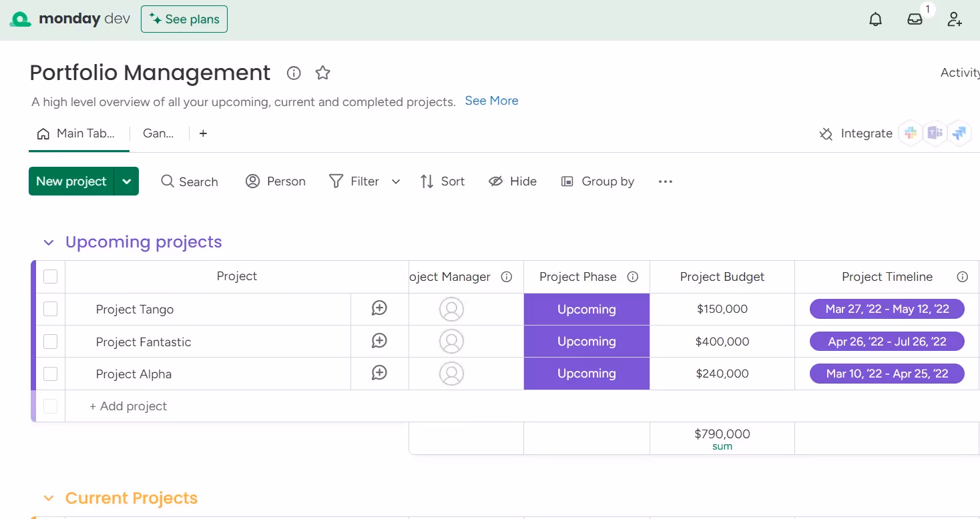This screenshot has width=980, height=519.
Task: Open Group by menu in toolbar
Action: tap(597, 181)
